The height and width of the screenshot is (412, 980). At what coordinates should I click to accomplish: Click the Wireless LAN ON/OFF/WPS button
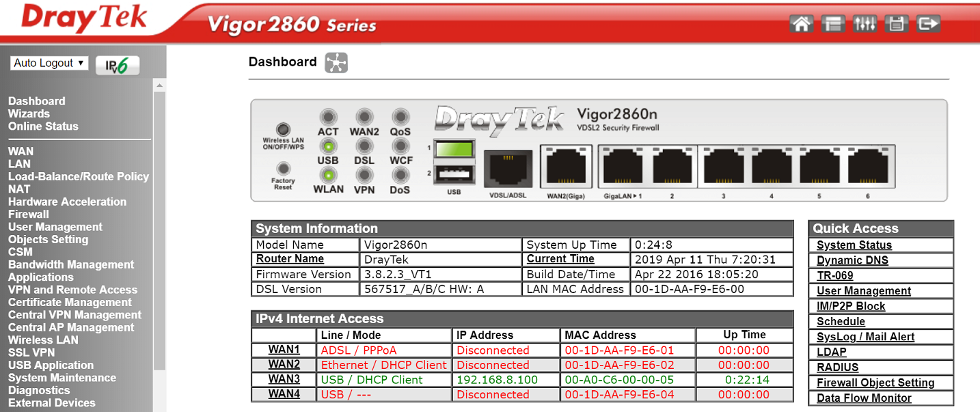tap(282, 129)
